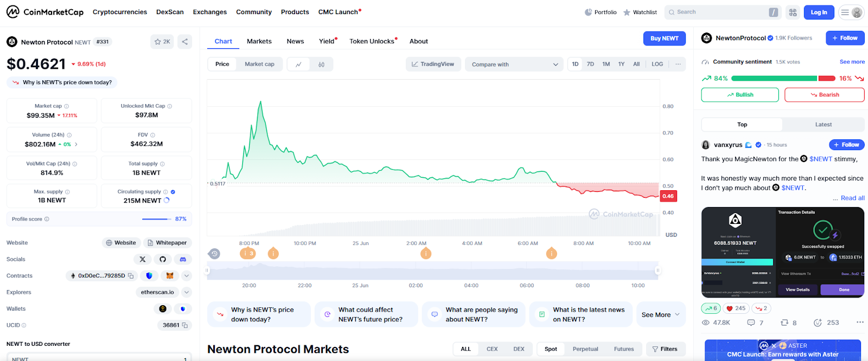Expand See More questions
This screenshot has height=361, width=868.
point(661,314)
